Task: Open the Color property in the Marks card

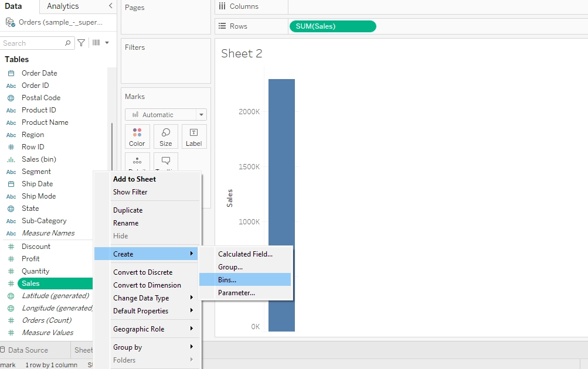Action: [137, 136]
